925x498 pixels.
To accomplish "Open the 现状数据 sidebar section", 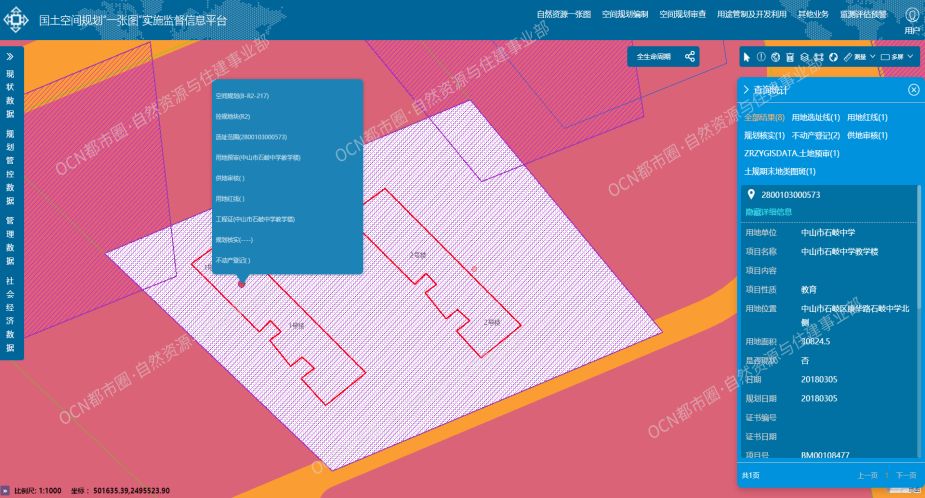I will [10, 93].
